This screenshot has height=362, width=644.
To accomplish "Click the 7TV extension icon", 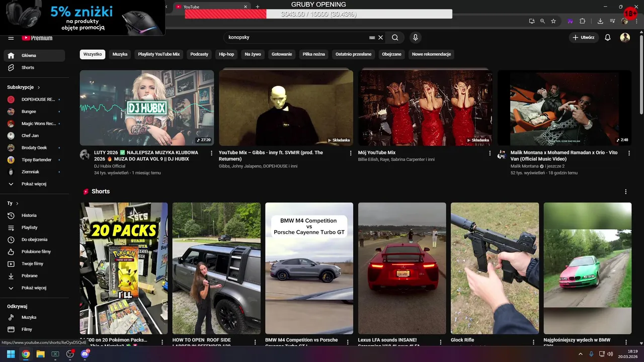I will (x=571, y=21).
